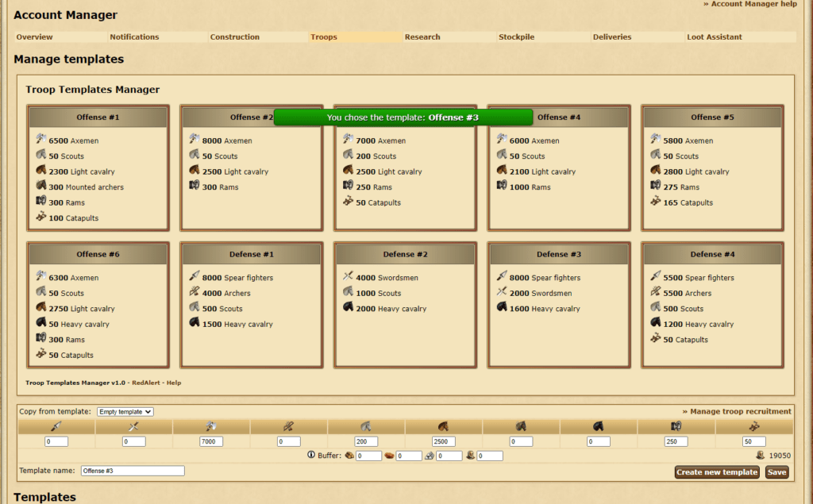Image resolution: width=813 pixels, height=504 pixels.
Task: Click the heavy cavalry icon in Offense #6
Action: 41,322
